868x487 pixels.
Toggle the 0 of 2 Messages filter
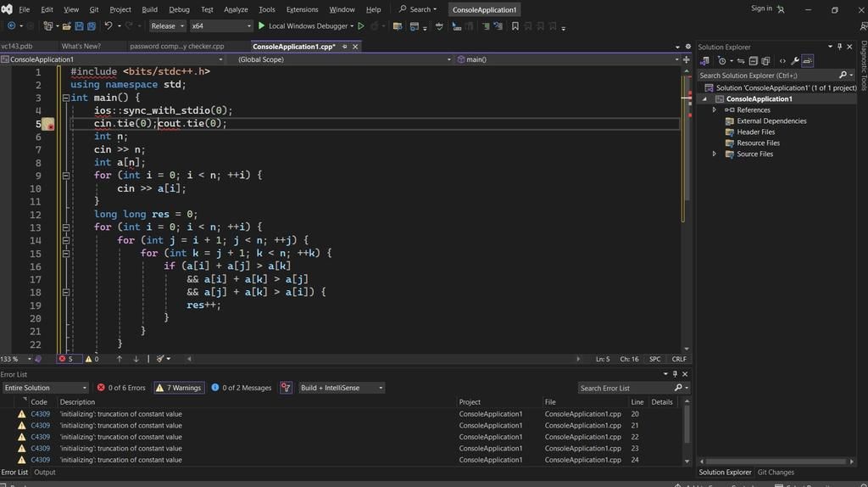(x=241, y=388)
